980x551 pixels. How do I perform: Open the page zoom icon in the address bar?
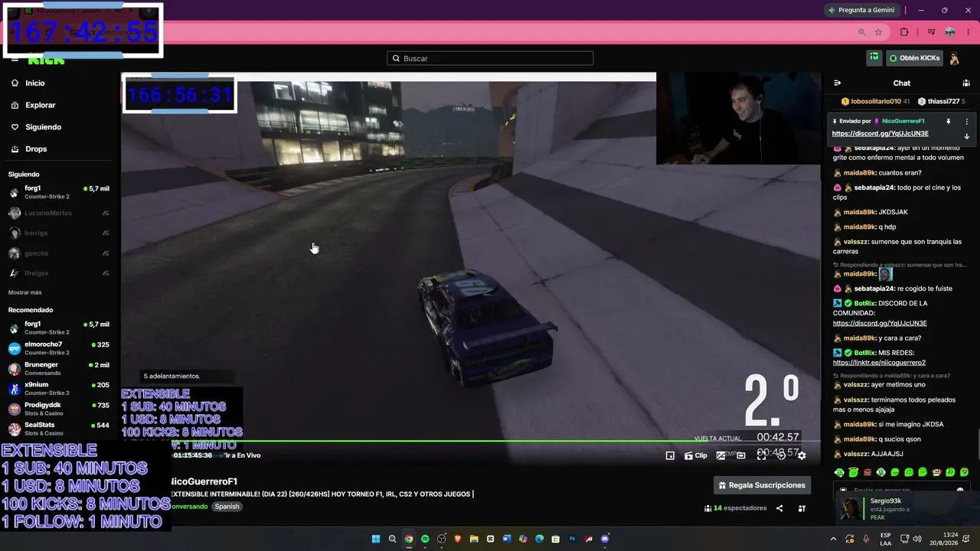click(862, 32)
